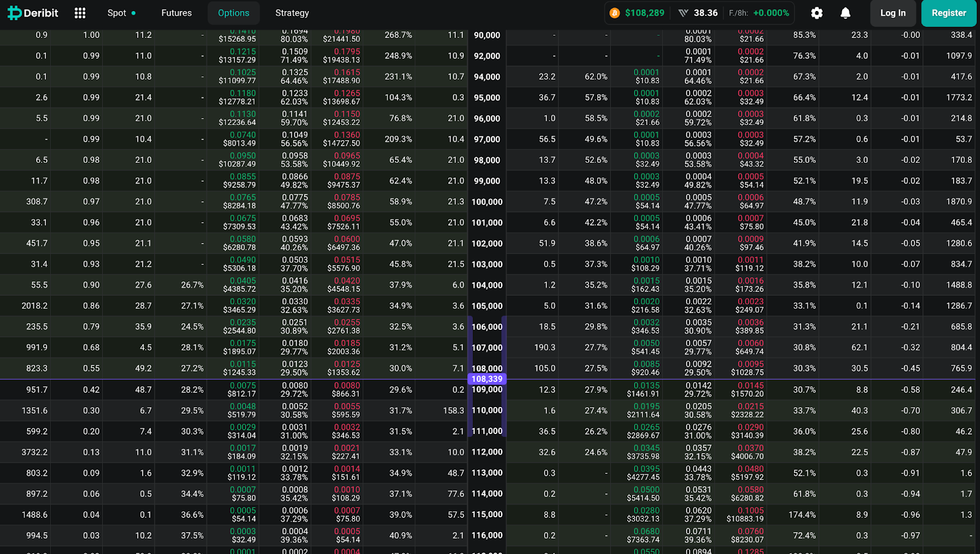Click the Register button

[948, 13]
